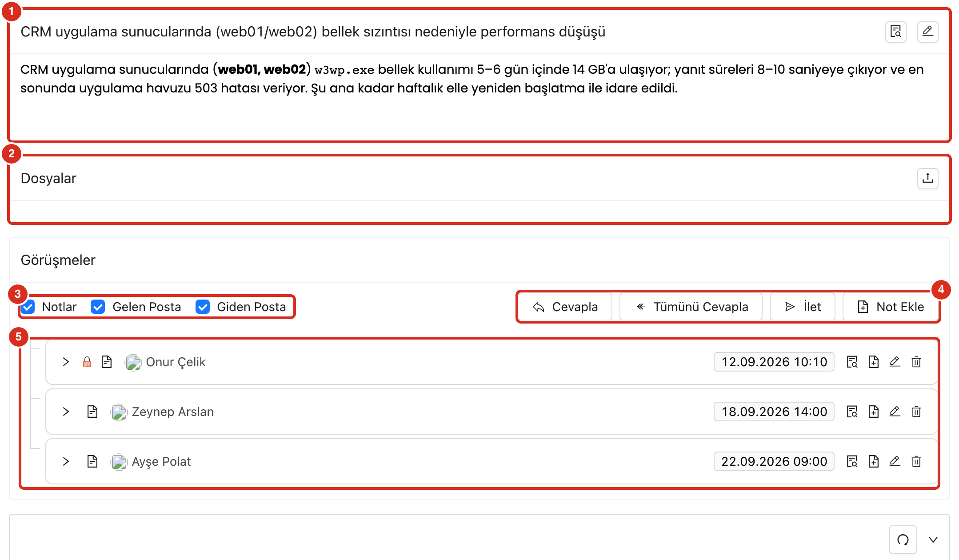Click the Cevapla button
This screenshot has height=560, width=959.
(x=565, y=307)
